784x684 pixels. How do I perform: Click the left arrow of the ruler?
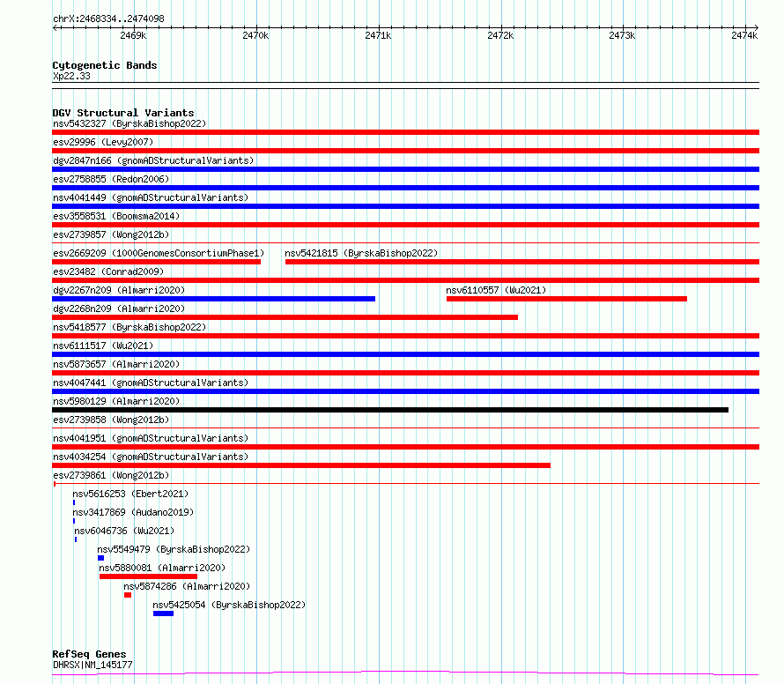pyautogui.click(x=55, y=27)
